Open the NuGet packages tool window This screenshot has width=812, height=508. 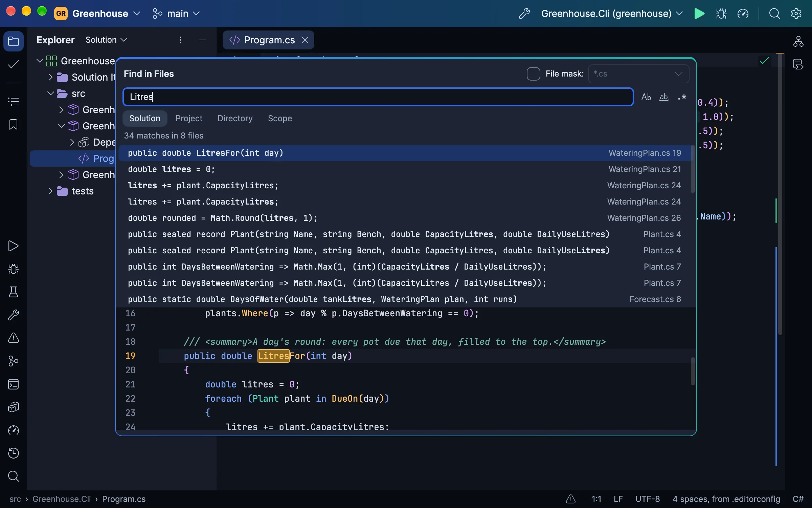click(14, 407)
